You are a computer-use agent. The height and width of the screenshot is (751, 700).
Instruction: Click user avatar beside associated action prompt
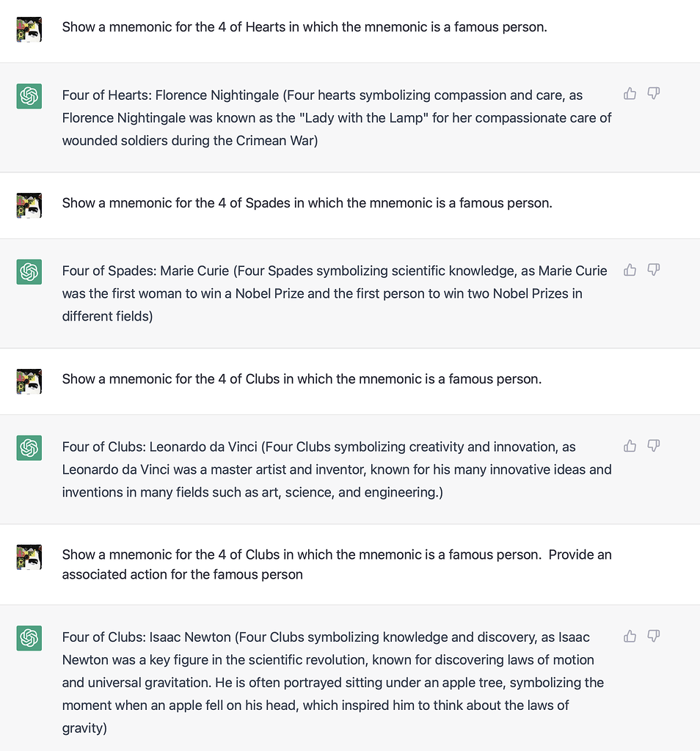click(x=29, y=557)
